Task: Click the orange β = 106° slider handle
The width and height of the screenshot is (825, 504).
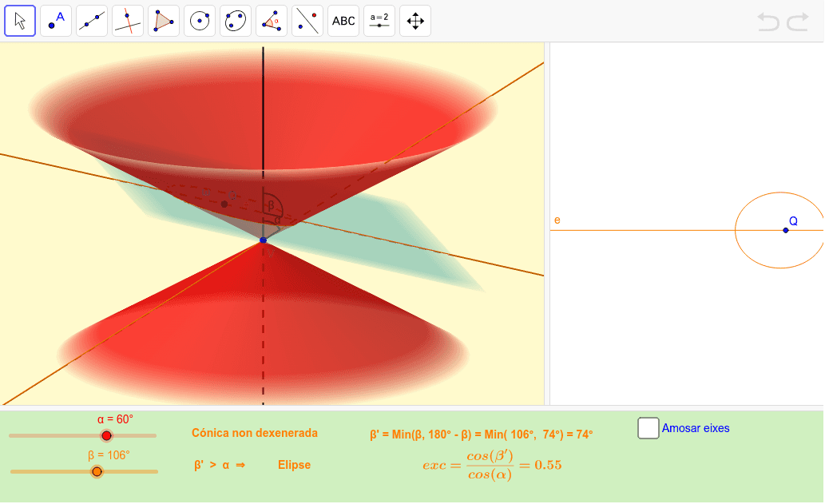Action: (97, 471)
